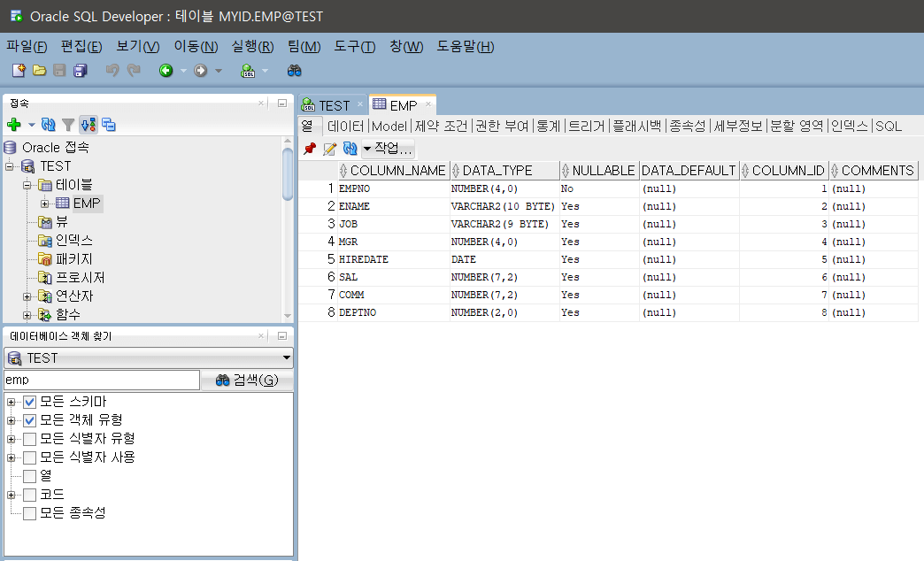Expand the 함수 folder node

(27, 315)
